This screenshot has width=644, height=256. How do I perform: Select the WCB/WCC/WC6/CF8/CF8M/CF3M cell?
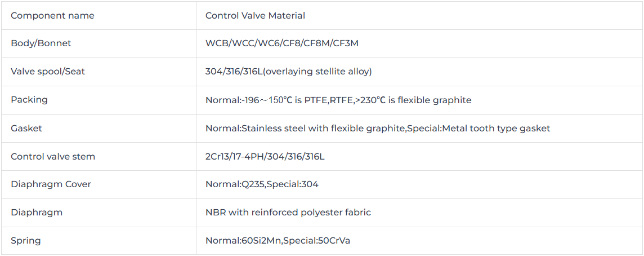point(420,43)
